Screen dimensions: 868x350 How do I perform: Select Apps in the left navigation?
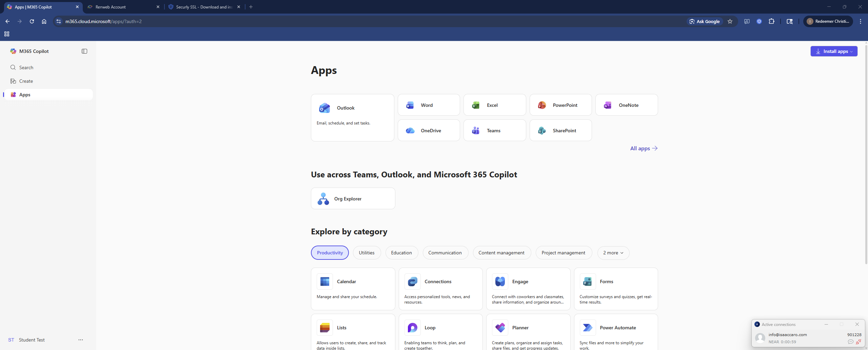pos(48,95)
